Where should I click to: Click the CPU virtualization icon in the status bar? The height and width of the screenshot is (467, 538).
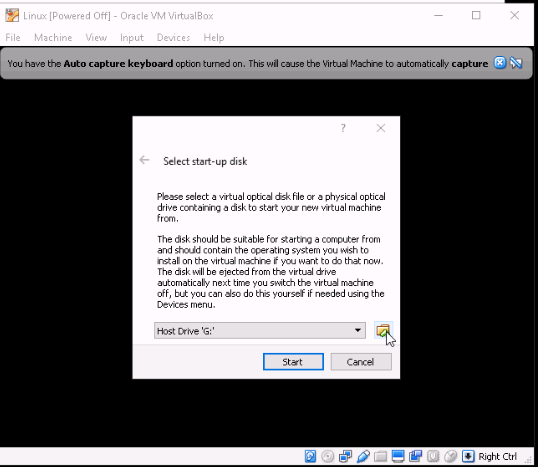tap(433, 456)
